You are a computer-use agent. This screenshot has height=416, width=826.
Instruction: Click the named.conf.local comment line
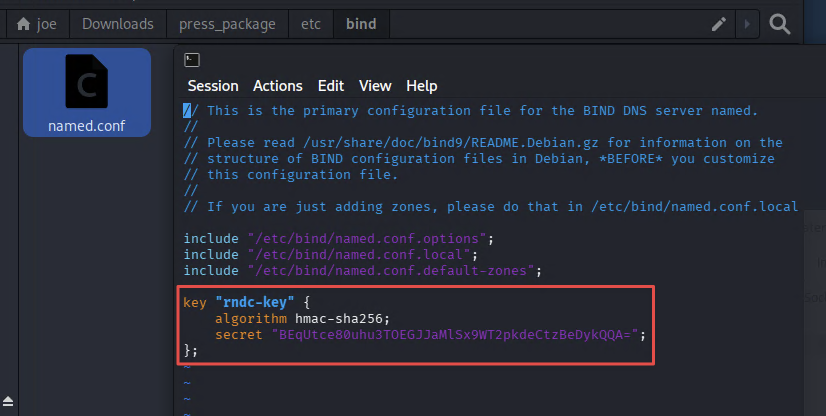(491, 207)
